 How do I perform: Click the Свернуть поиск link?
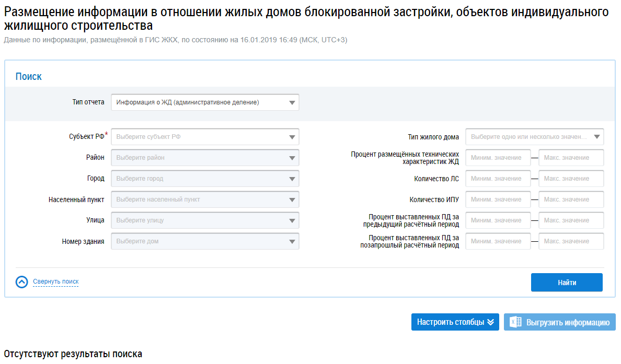[x=56, y=282]
